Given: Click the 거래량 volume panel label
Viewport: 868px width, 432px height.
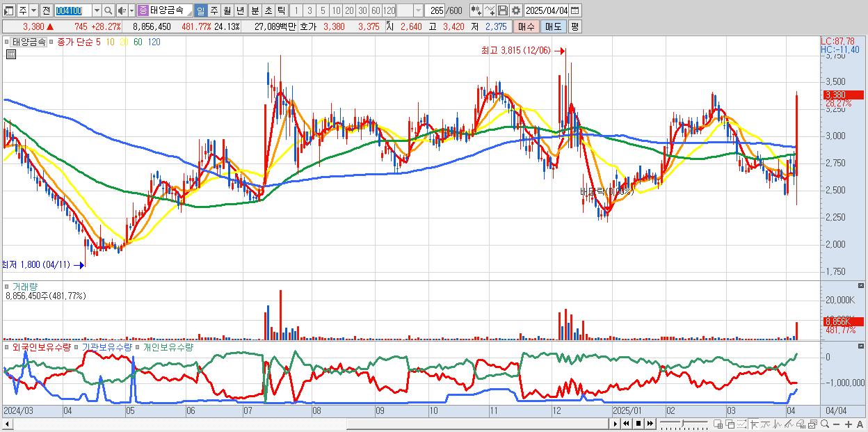Looking at the screenshot, I should [25, 286].
